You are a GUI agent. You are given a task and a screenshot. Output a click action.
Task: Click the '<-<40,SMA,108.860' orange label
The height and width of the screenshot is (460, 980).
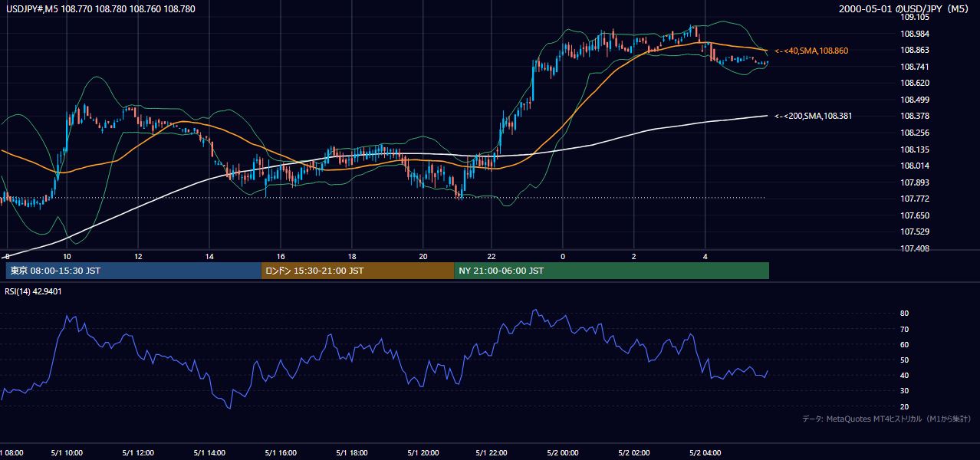811,51
